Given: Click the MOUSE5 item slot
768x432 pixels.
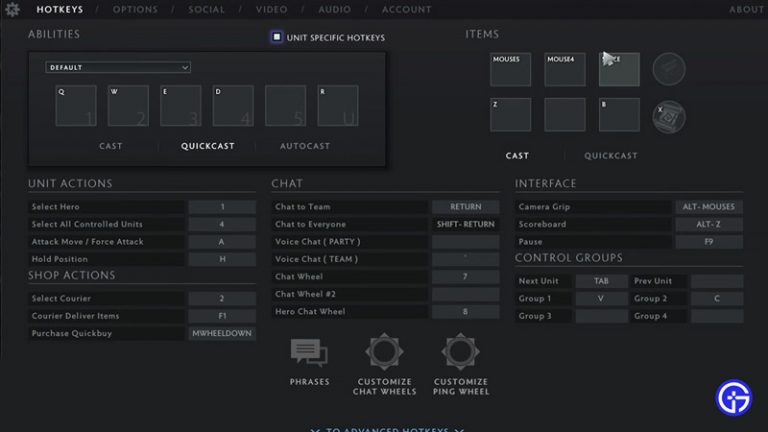Looking at the screenshot, I should tap(511, 70).
